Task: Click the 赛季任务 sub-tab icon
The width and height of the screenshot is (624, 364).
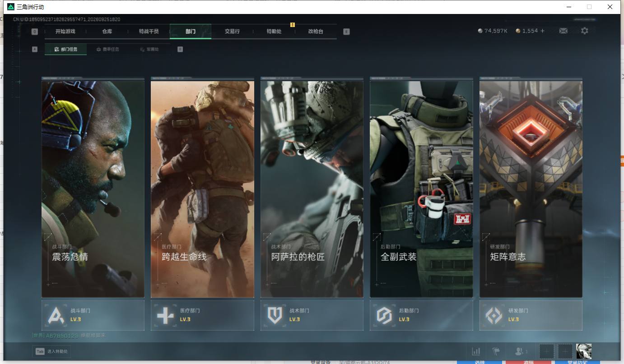Action: click(99, 49)
